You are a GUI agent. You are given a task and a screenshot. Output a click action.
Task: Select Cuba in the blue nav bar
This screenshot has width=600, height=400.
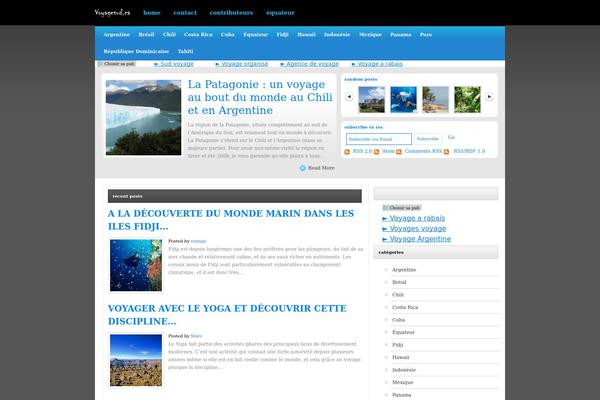click(228, 34)
